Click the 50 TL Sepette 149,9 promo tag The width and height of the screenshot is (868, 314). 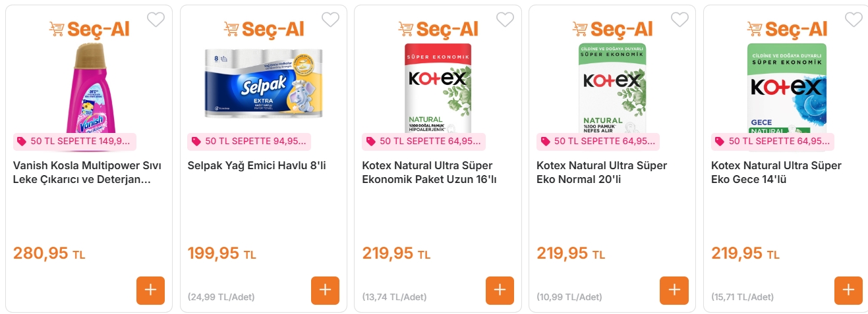click(x=74, y=142)
